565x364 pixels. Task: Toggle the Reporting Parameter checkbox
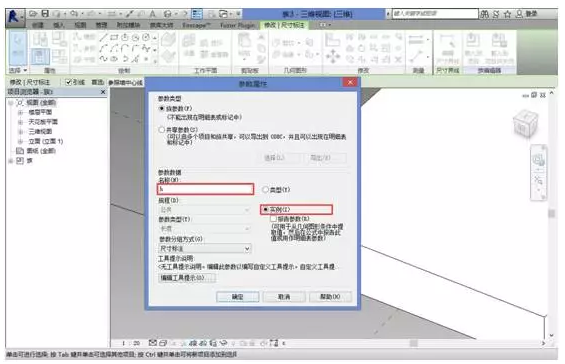point(273,218)
